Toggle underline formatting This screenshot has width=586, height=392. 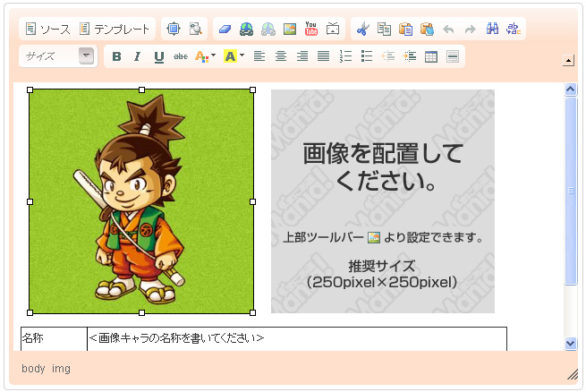coord(158,57)
